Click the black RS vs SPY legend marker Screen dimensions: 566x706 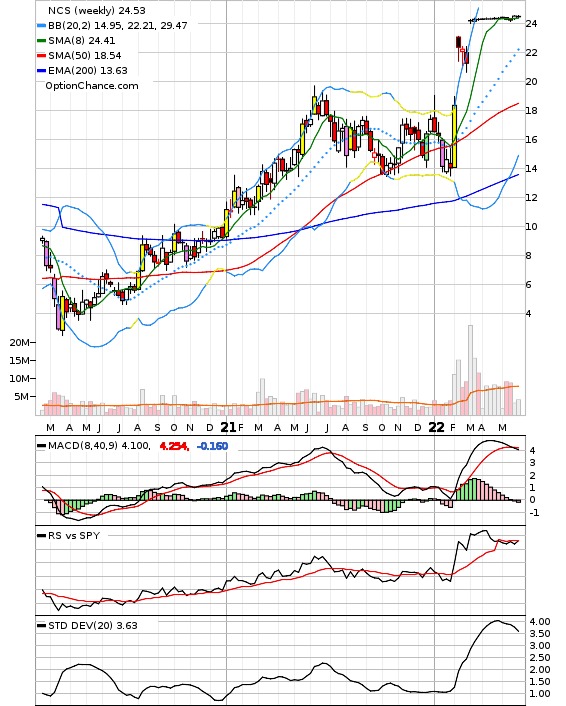coord(41,536)
